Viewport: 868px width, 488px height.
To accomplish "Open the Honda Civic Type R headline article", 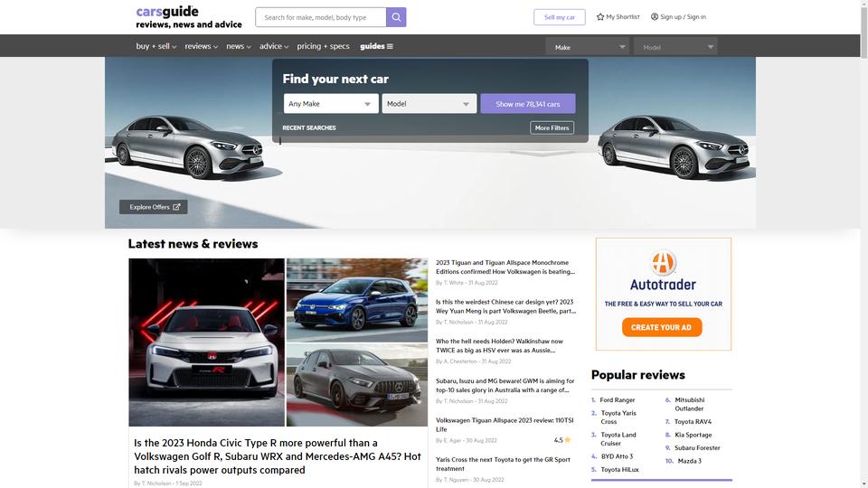I will [x=278, y=456].
